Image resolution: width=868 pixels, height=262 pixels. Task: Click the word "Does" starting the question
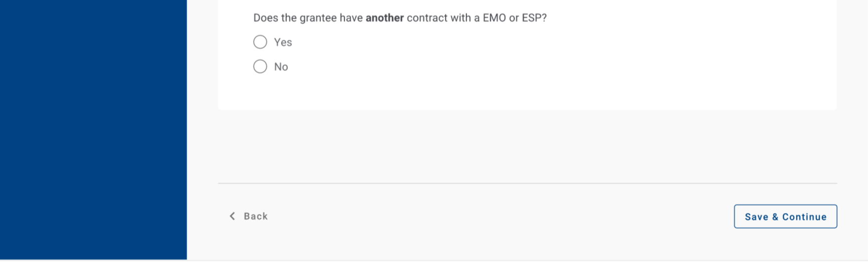(x=266, y=18)
